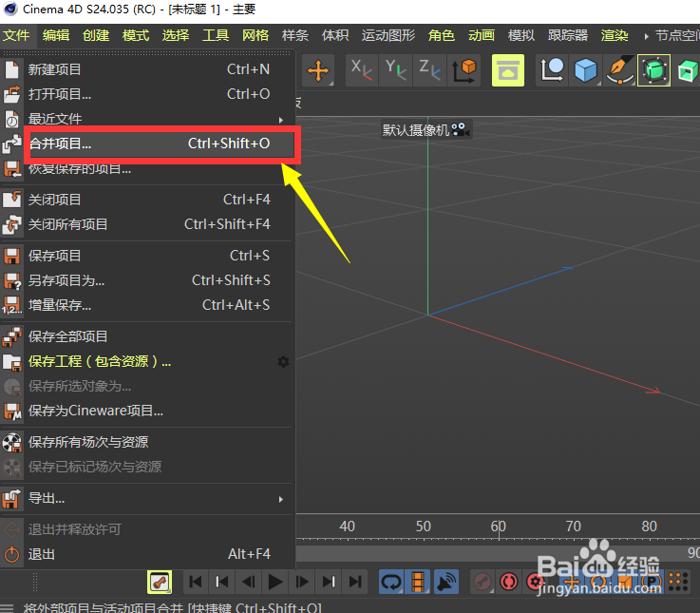Go to start of timeline
The image size is (700, 613).
[x=196, y=582]
